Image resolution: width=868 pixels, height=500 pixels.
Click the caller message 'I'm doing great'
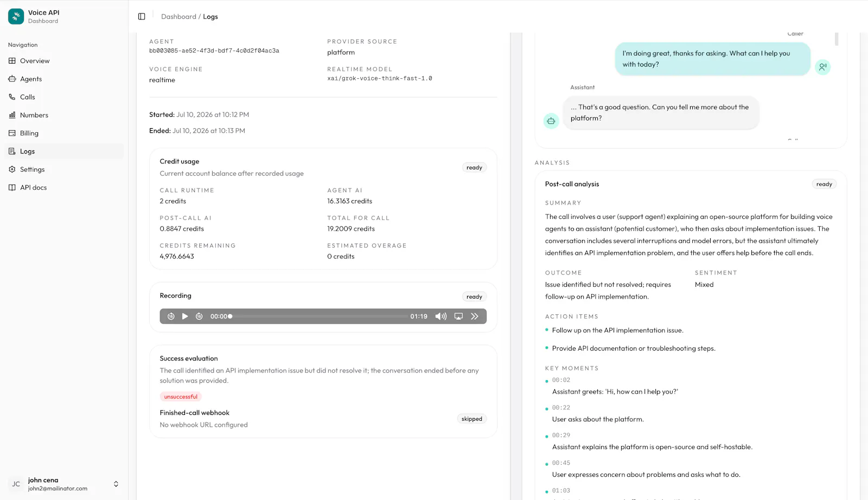pos(713,59)
